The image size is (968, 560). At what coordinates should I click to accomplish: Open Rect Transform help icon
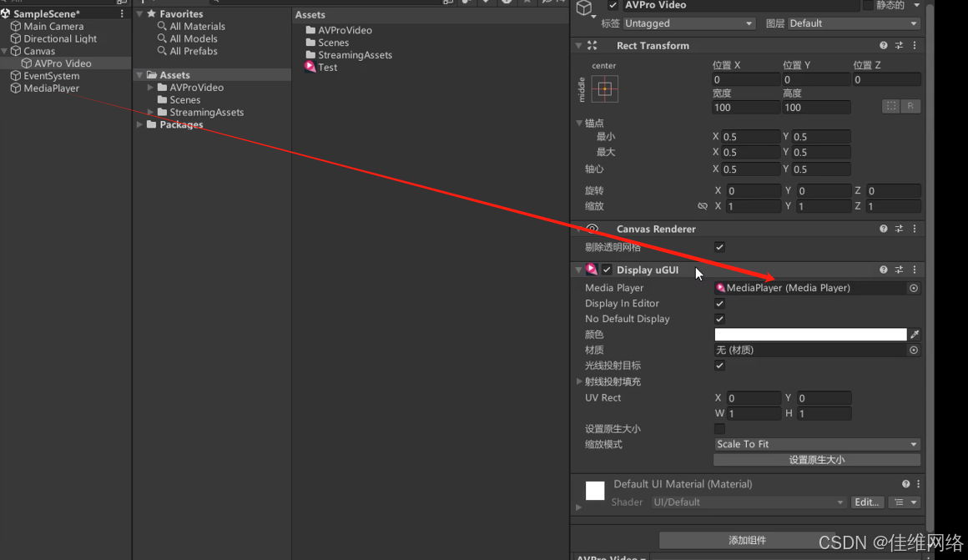pyautogui.click(x=884, y=46)
